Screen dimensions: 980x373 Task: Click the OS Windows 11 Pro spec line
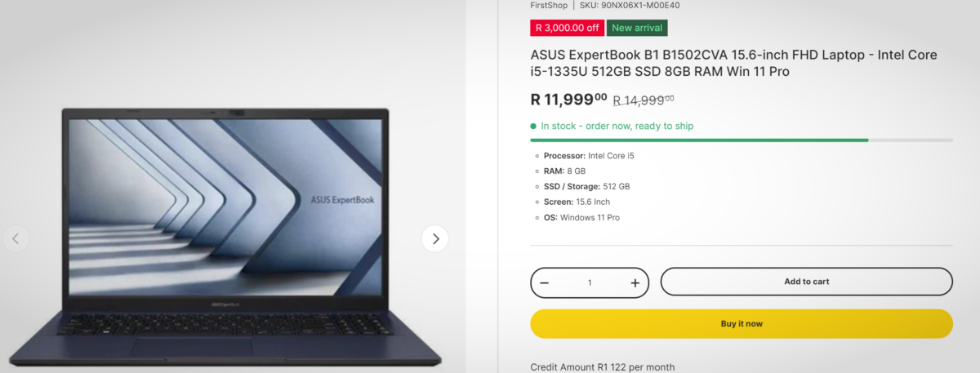point(581,217)
